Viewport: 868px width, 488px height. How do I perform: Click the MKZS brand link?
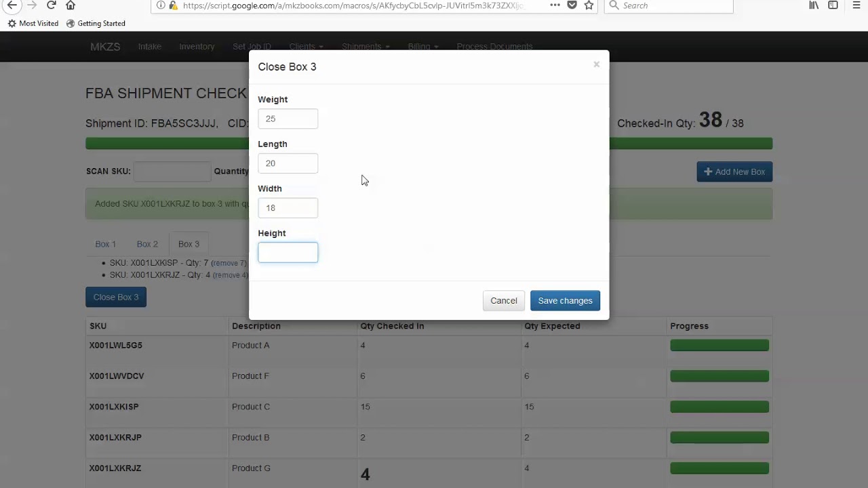coord(105,47)
